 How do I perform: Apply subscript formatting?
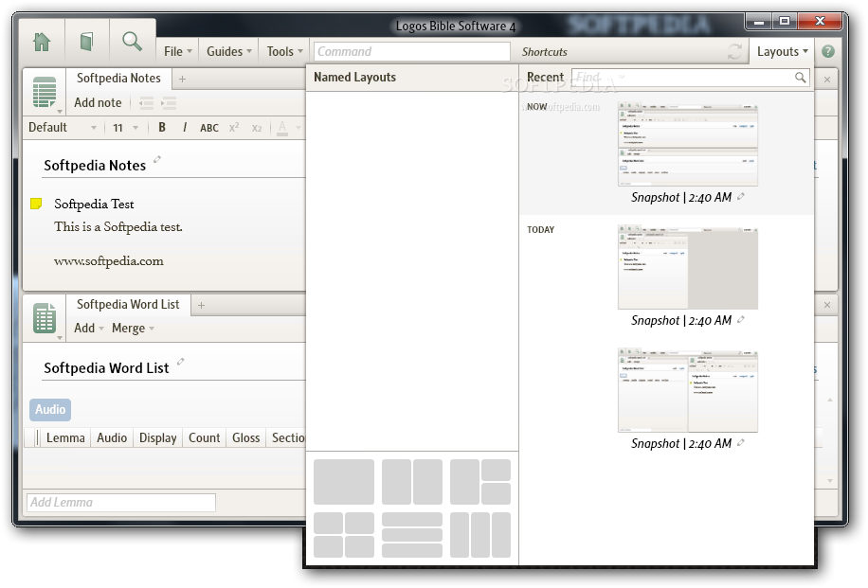(x=256, y=128)
